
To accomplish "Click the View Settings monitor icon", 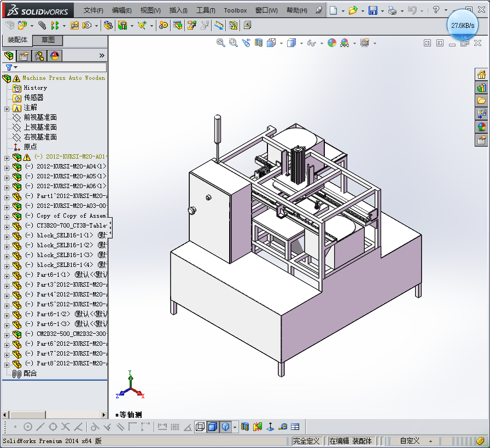I will tap(364, 43).
